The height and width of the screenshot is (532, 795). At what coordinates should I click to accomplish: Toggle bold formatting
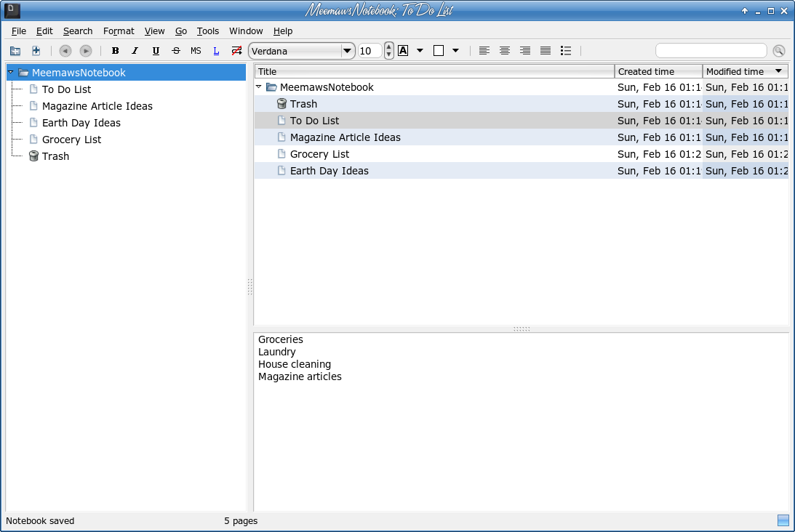115,51
